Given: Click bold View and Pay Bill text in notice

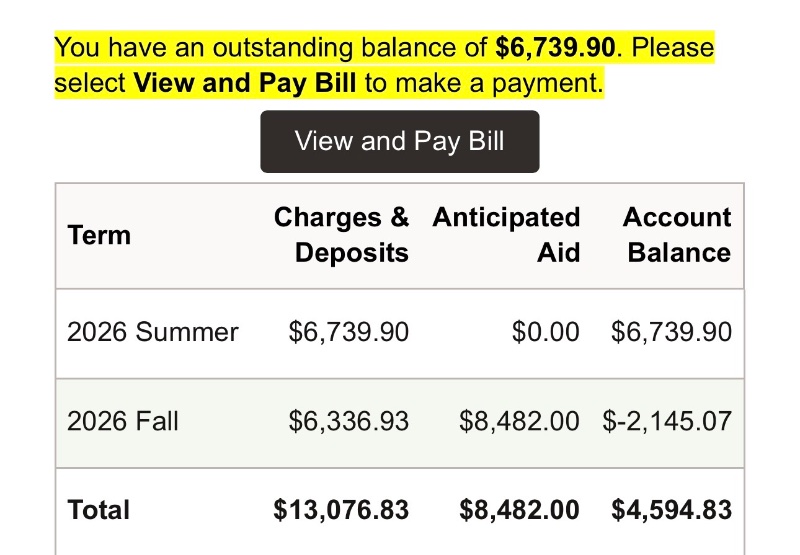Looking at the screenshot, I should 245,83.
